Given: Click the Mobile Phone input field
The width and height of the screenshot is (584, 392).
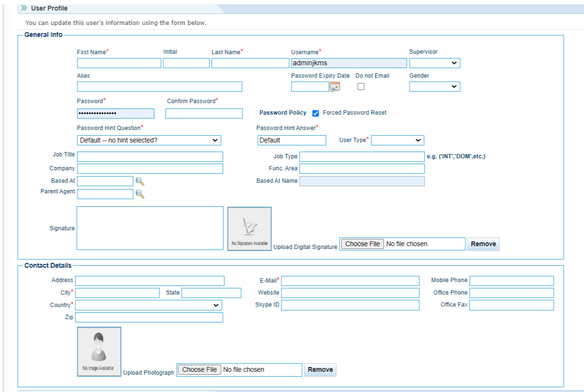Looking at the screenshot, I should pyautogui.click(x=511, y=281).
